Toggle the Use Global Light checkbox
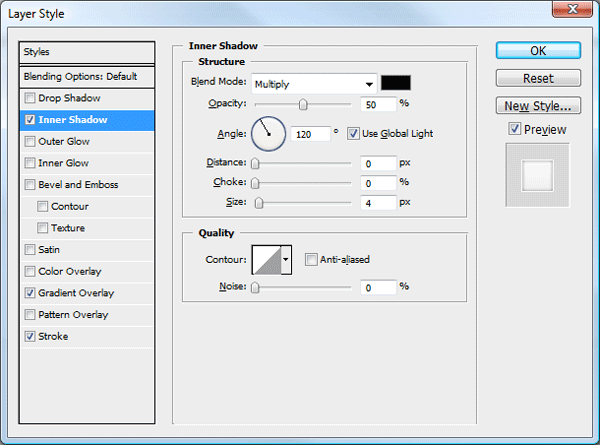The height and width of the screenshot is (445, 600). [x=353, y=134]
